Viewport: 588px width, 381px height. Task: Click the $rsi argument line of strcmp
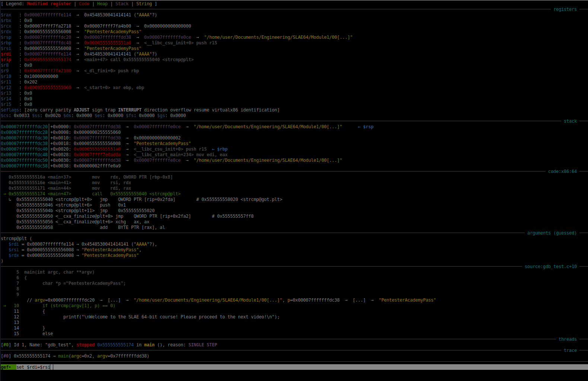pyautogui.click(x=75, y=250)
